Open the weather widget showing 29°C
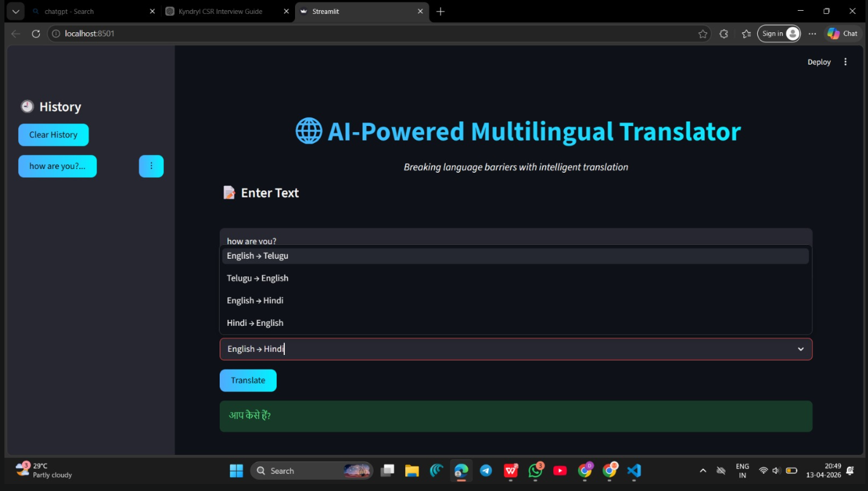This screenshot has height=491, width=868. (x=44, y=470)
